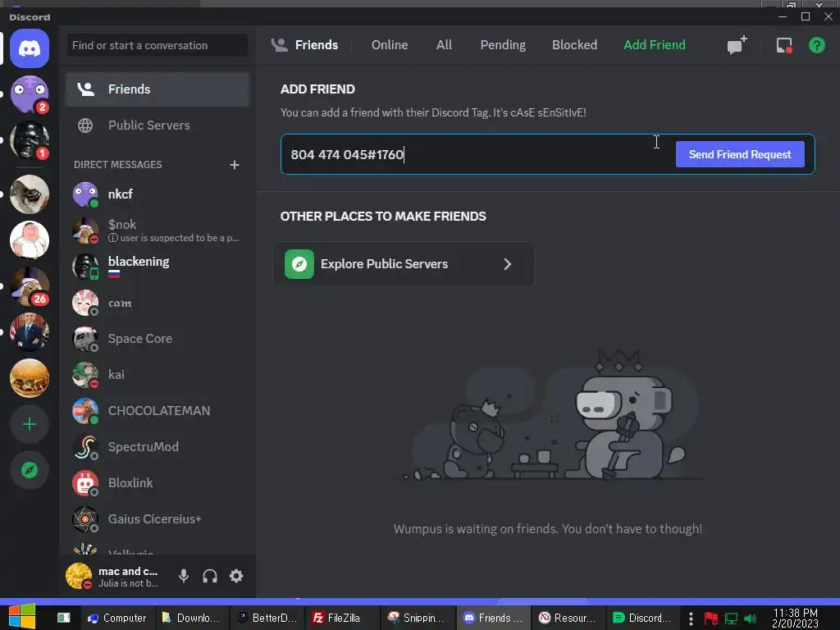Open Explore Public Servers card
840x630 pixels.
click(x=404, y=264)
